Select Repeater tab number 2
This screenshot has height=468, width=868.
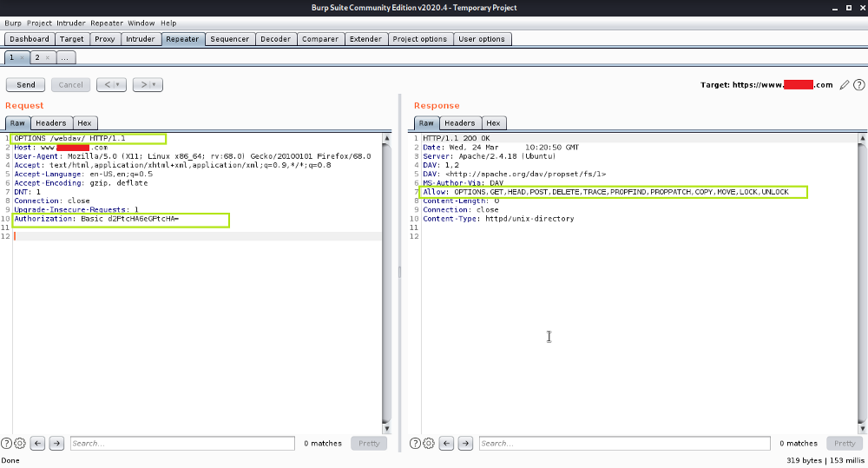pyautogui.click(x=37, y=57)
